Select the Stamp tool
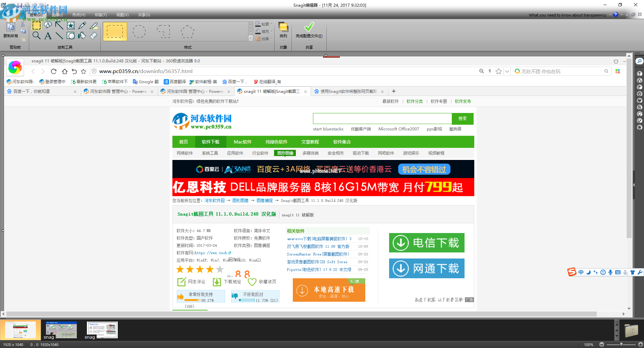 point(71,25)
